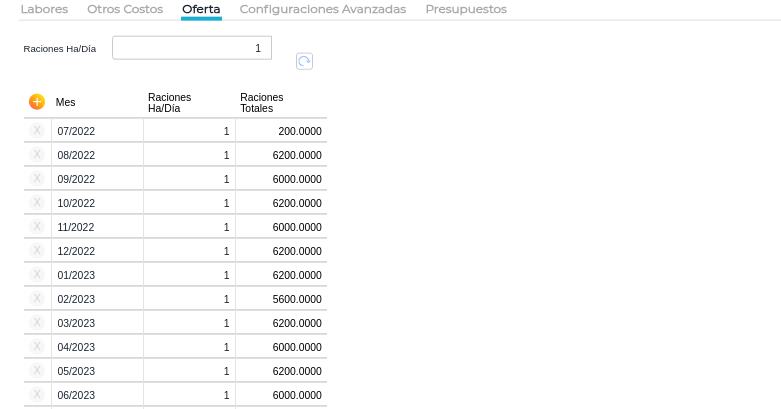Edit Raciones Ha/Día cell for 01/2023
Screen dimensions: 781x409
tap(189, 275)
